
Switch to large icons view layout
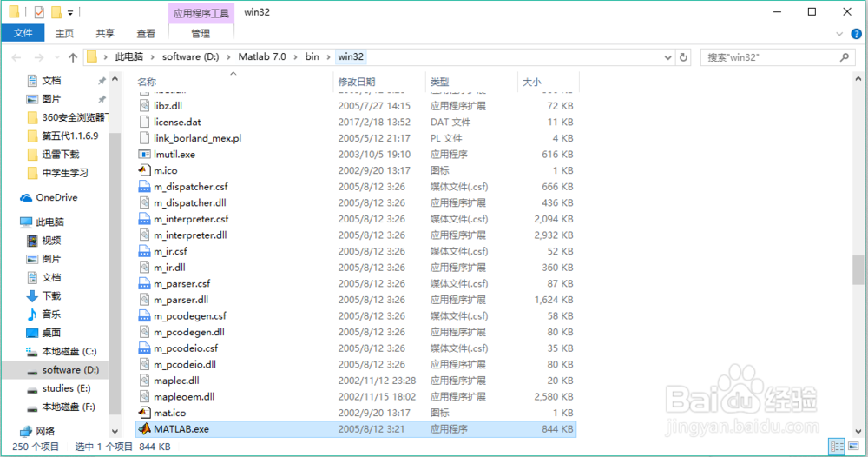pyautogui.click(x=853, y=447)
